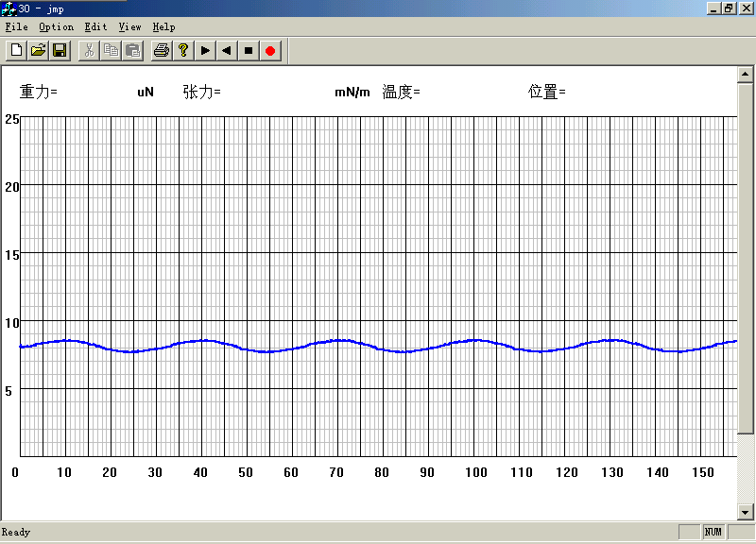The image size is (756, 544).
Task: Print the chart using the printer icon
Action: tap(162, 50)
